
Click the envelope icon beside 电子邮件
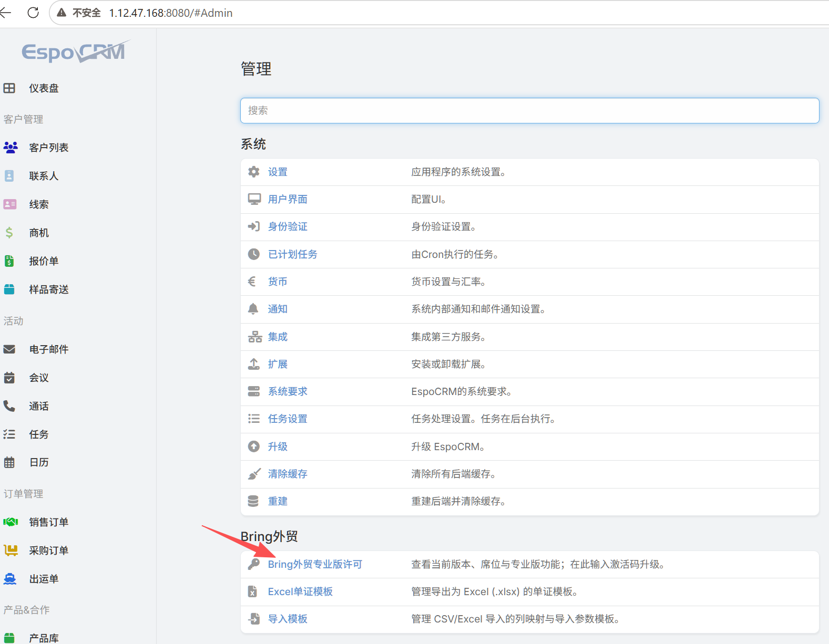(x=9, y=349)
